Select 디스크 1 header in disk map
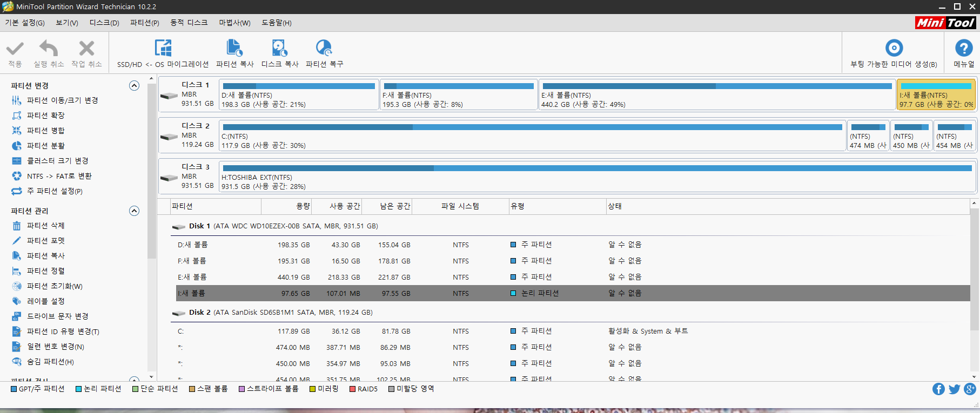Image resolution: width=980 pixels, height=413 pixels. [x=188, y=95]
